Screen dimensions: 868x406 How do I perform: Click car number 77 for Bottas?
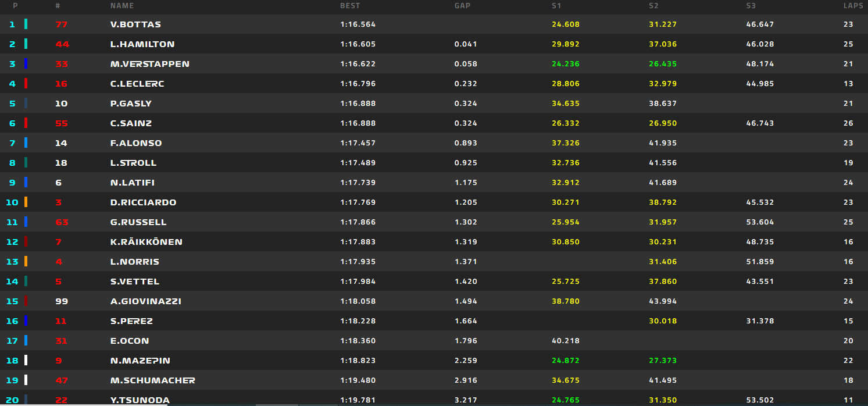(x=62, y=24)
